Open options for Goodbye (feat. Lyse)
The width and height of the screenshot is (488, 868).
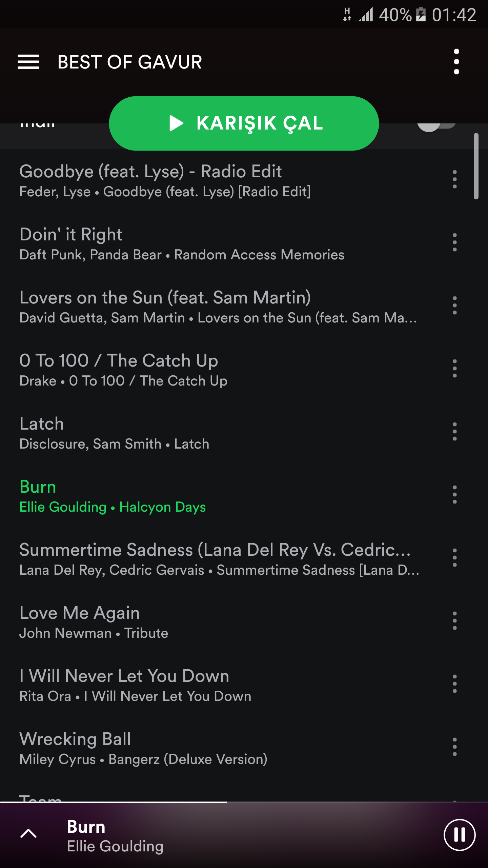(x=455, y=179)
